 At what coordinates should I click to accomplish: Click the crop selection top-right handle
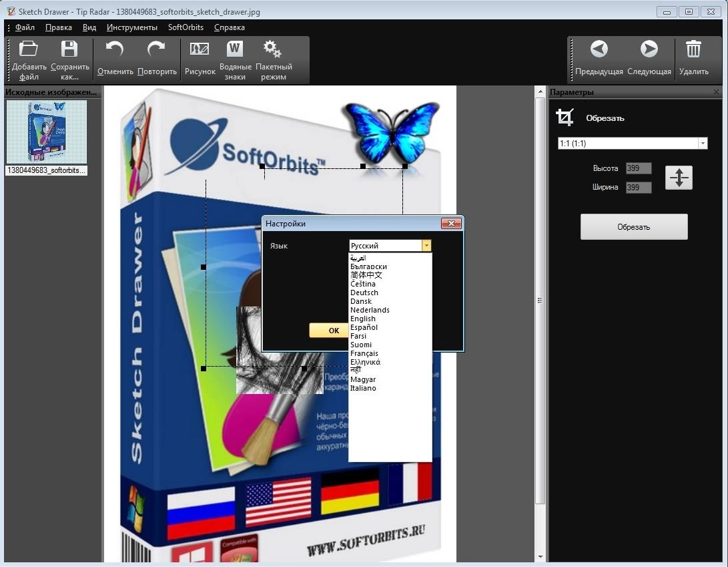click(x=405, y=166)
